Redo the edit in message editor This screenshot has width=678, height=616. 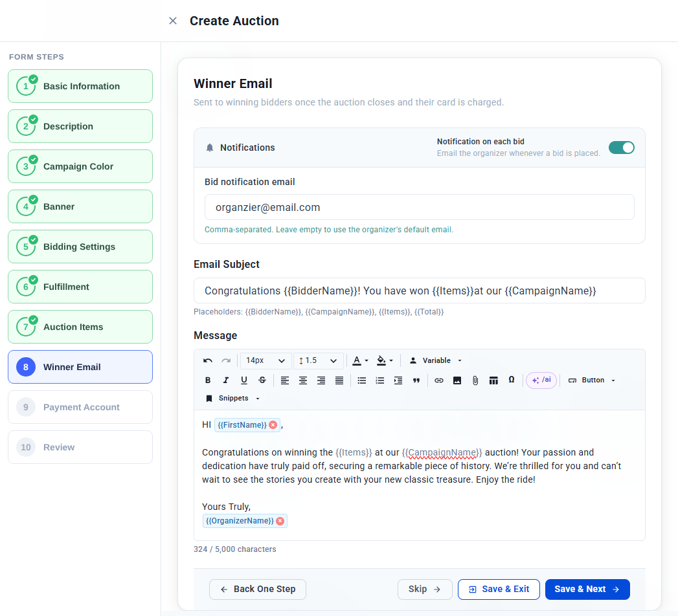pos(226,360)
